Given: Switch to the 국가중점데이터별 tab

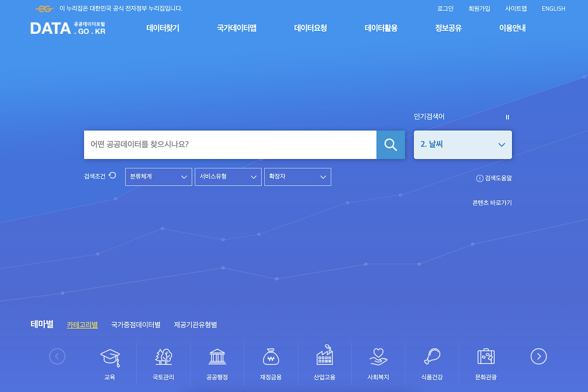Looking at the screenshot, I should point(136,325).
